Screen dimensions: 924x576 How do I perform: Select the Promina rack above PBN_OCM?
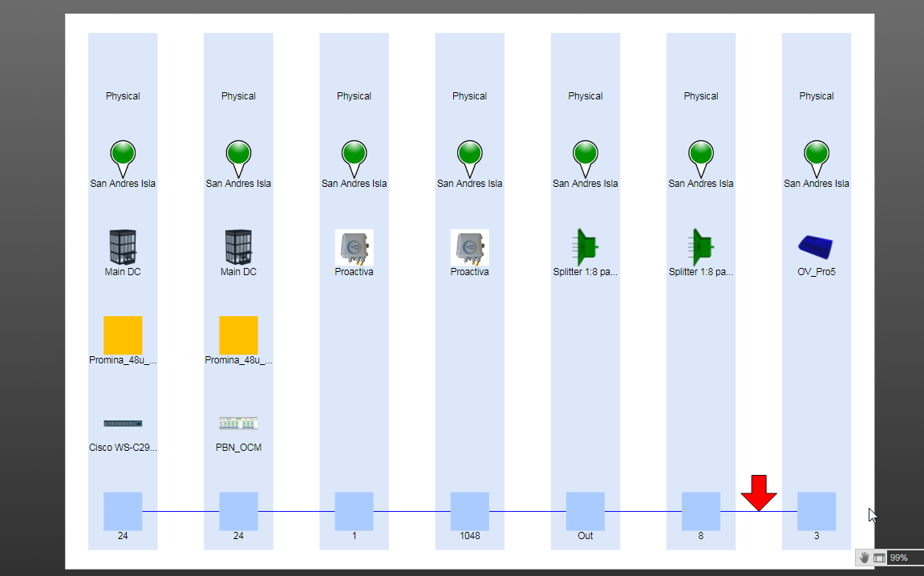(x=238, y=335)
